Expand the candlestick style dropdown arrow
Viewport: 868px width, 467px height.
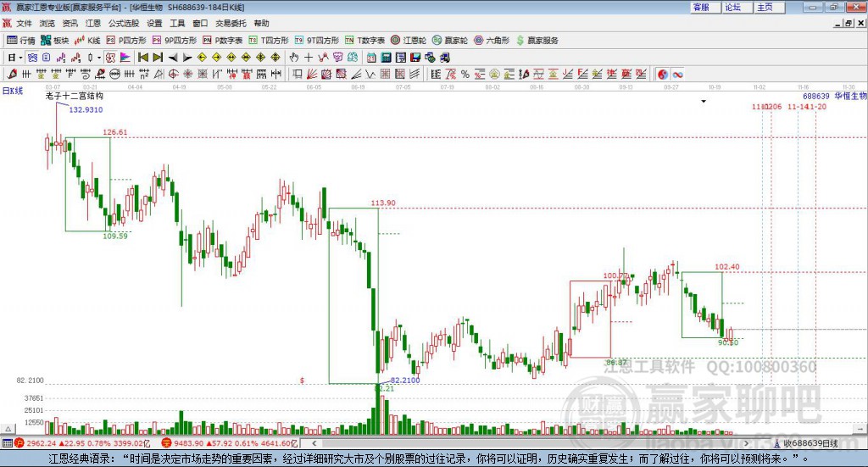[x=99, y=58]
